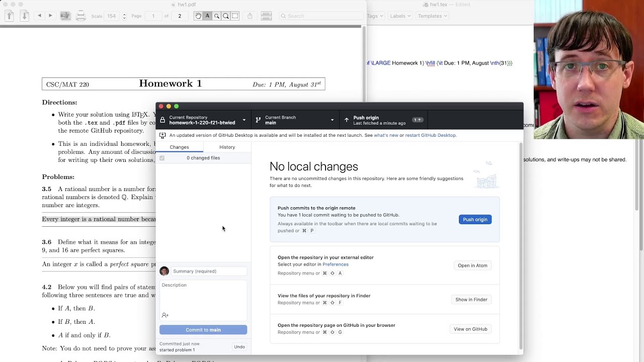
Task: Go forward with the right triangle in hw1.pdf
Action: (50, 16)
